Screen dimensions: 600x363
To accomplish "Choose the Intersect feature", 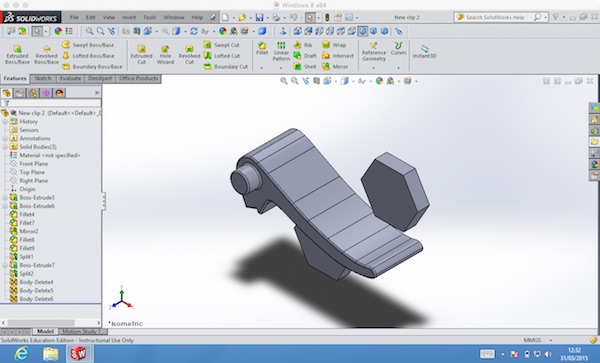I will tap(338, 56).
